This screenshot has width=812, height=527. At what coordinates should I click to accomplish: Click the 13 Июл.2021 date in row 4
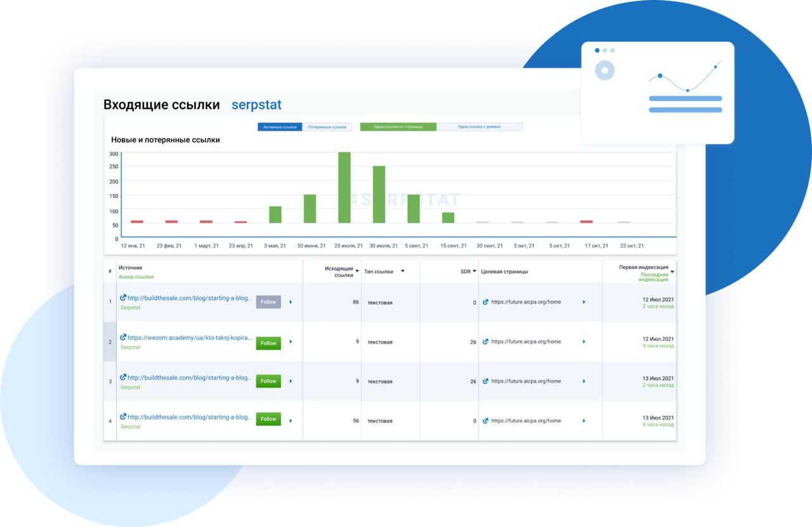click(x=658, y=418)
